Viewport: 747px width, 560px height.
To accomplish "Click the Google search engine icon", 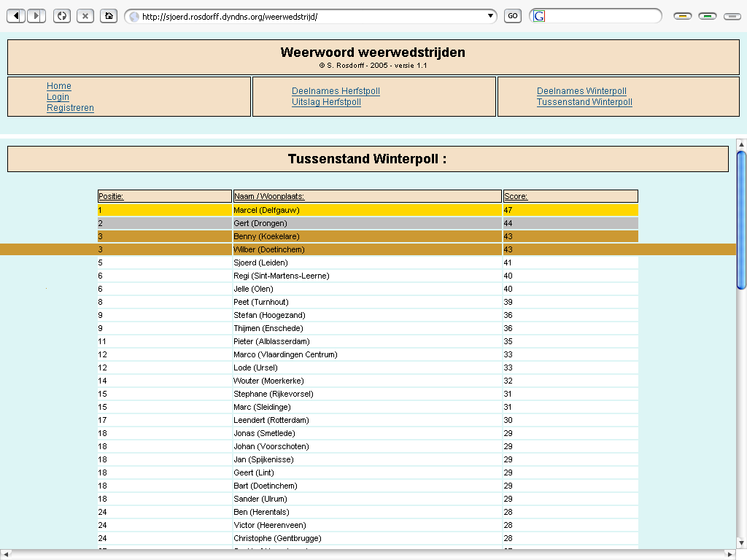I will pos(539,16).
